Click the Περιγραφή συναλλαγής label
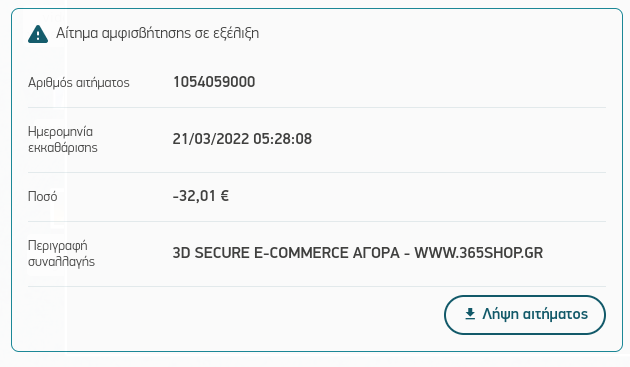This screenshot has height=367, width=630. point(61,253)
